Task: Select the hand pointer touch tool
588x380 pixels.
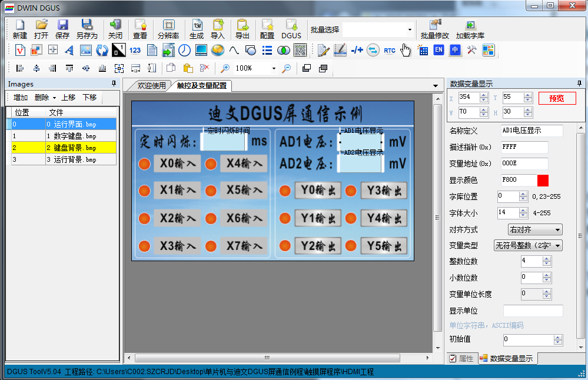Action: (406, 50)
